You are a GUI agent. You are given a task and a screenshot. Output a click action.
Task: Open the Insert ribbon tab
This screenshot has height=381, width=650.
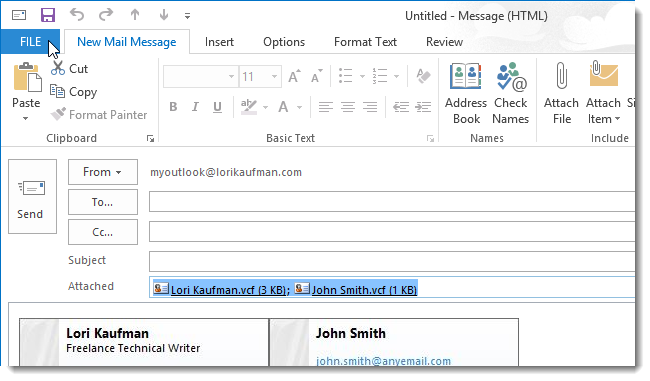(219, 42)
